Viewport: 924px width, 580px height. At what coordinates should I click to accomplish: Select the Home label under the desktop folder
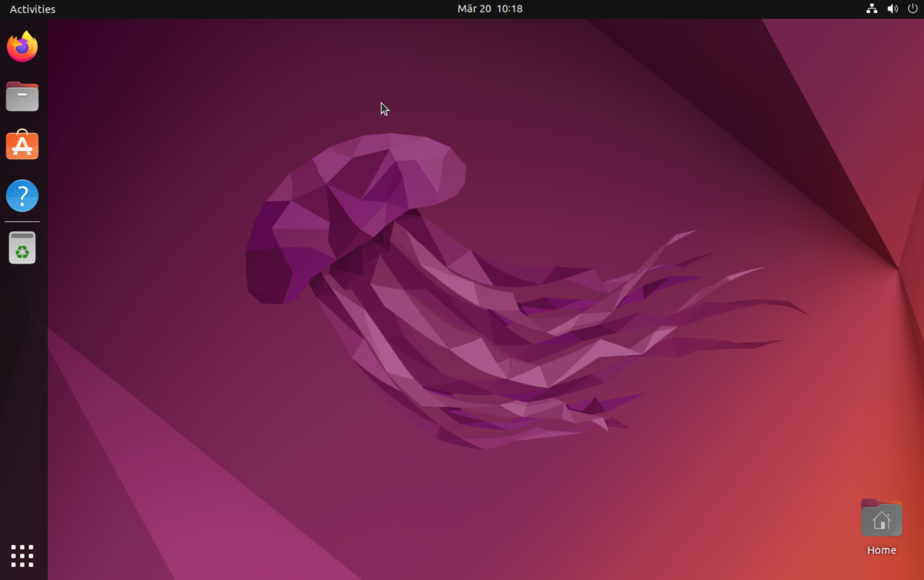click(x=881, y=550)
